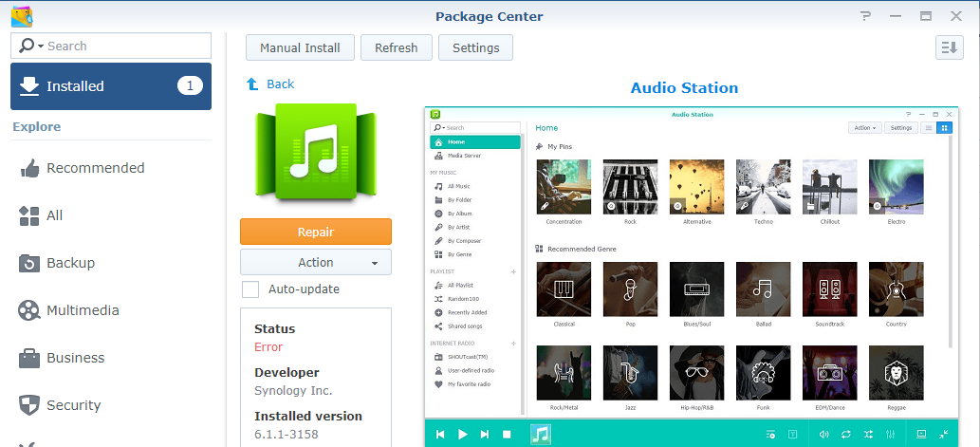Click the red Error status text
The height and width of the screenshot is (447, 980).
click(268, 347)
